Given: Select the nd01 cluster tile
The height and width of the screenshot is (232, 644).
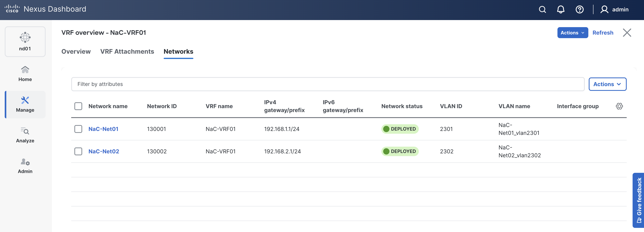Looking at the screenshot, I should pos(25,42).
